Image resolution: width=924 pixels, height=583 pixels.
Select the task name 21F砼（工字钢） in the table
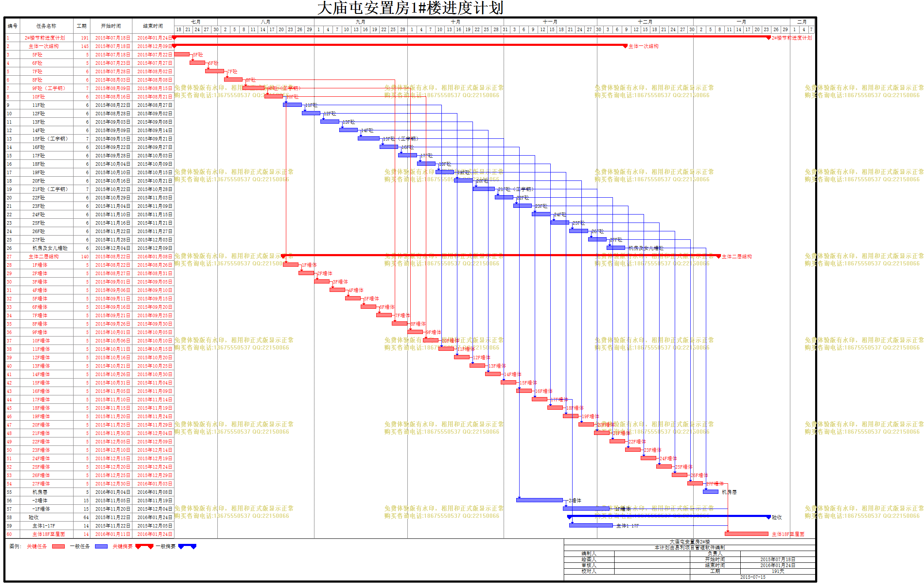(x=50, y=189)
